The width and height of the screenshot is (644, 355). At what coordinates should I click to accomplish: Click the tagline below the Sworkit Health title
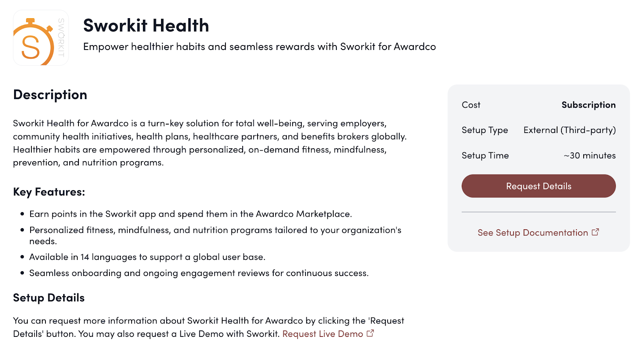259,47
